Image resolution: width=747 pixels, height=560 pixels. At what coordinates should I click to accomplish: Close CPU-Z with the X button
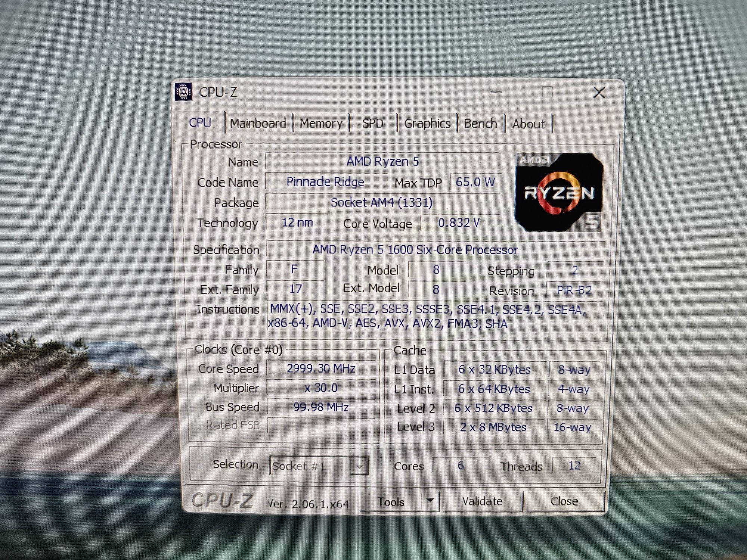pos(599,93)
